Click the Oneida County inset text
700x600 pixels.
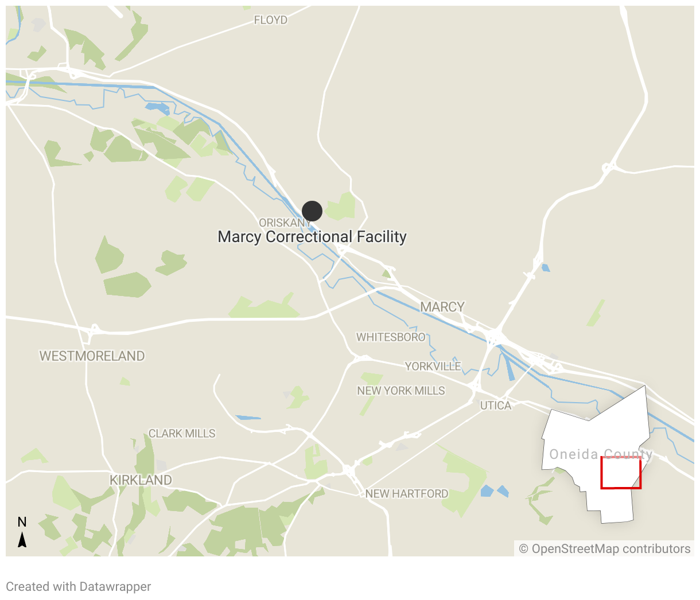(601, 454)
